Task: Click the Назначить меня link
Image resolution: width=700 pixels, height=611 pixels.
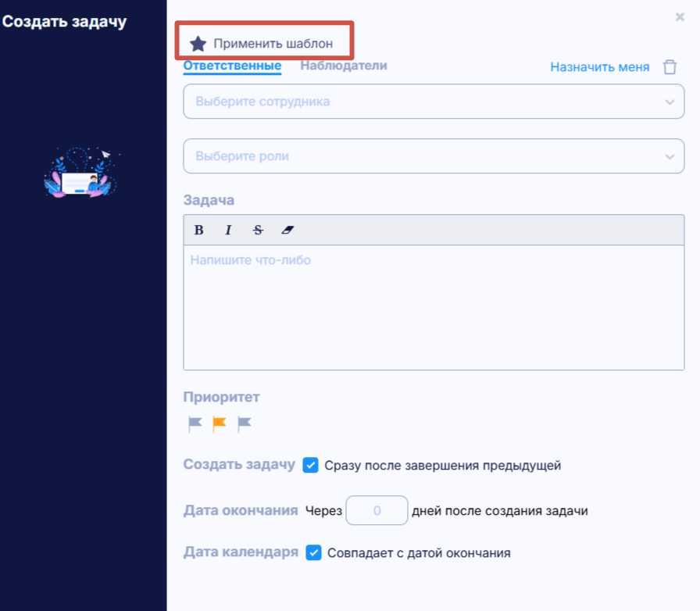Action: (599, 67)
